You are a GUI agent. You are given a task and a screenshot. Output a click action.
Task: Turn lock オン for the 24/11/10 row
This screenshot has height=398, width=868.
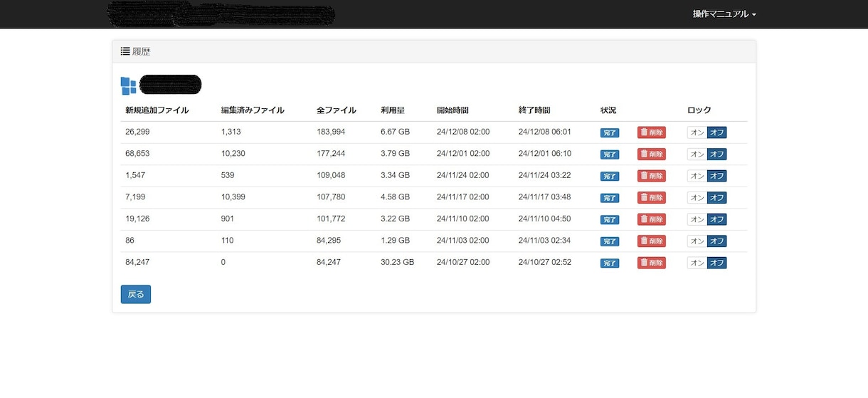coord(697,219)
